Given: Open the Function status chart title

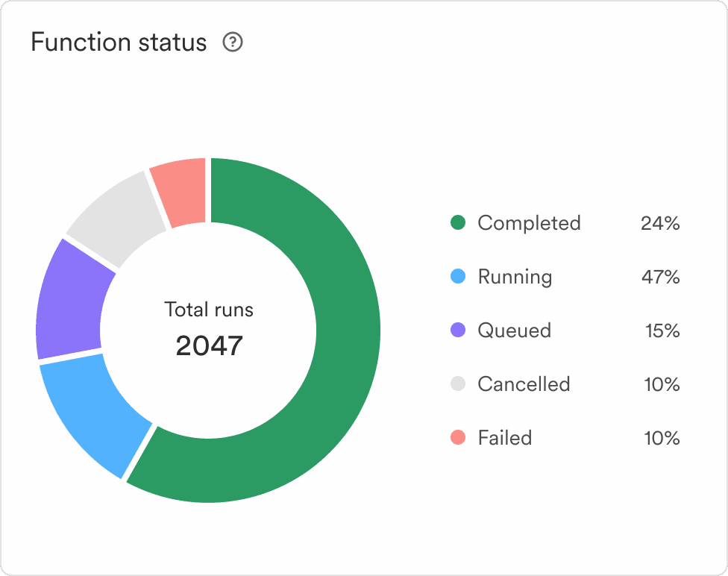Looking at the screenshot, I should (x=119, y=43).
